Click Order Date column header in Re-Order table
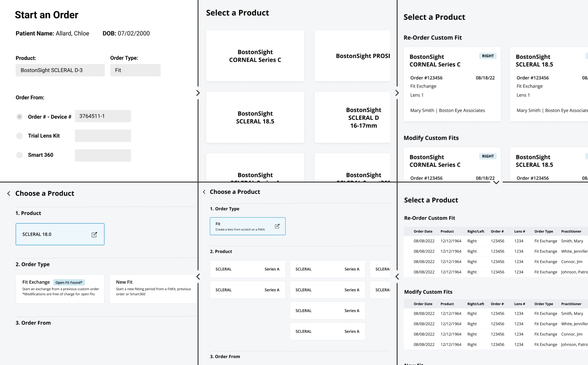Image resolution: width=588 pixels, height=365 pixels. (x=423, y=231)
